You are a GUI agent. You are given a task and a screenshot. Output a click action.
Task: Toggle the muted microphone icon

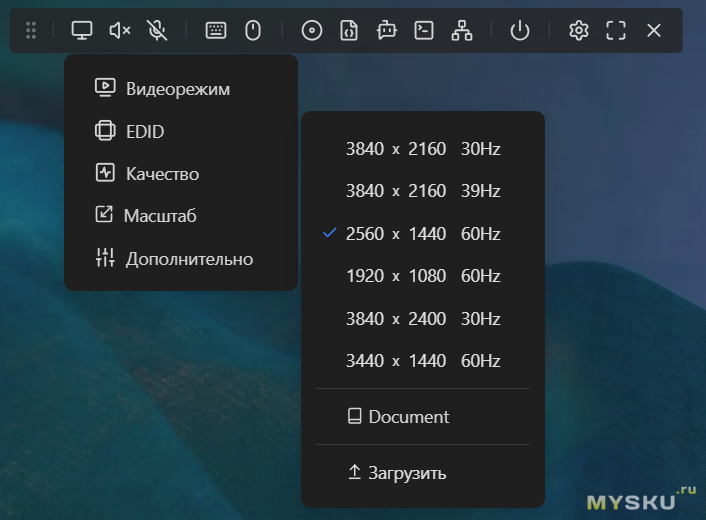(157, 31)
